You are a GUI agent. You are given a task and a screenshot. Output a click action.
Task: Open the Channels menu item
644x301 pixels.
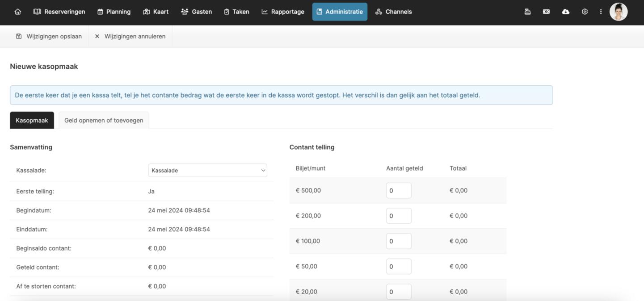393,12
